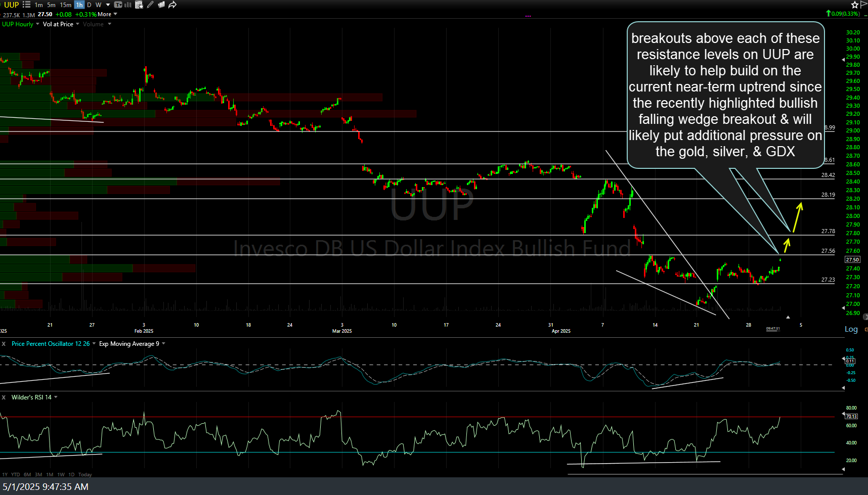Open the Exp Moving Average 9 dropdown
Image resolution: width=868 pixels, height=495 pixels.
pos(163,343)
